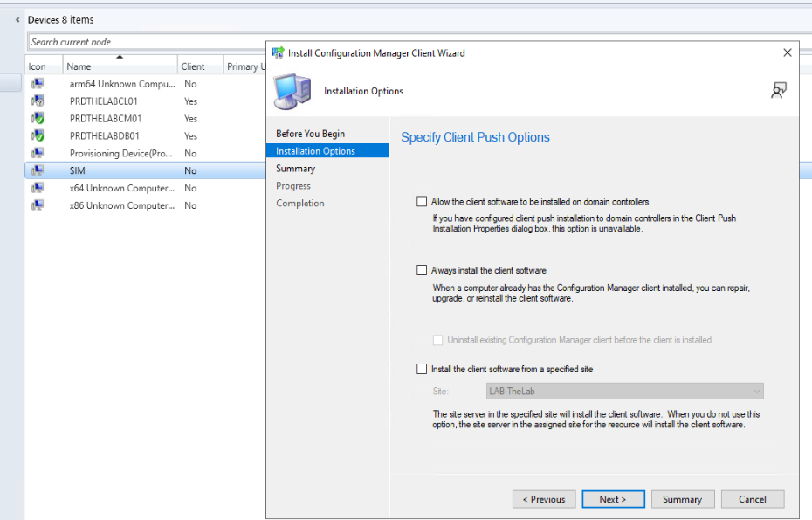Select the arm64 Unknown Compu... row
The height and width of the screenshot is (520, 812).
coord(146,84)
